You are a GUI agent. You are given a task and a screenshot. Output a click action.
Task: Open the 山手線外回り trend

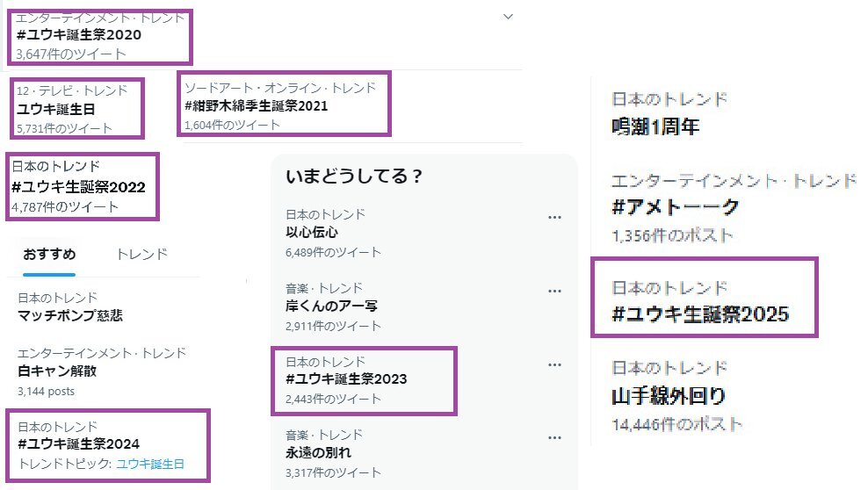pos(669,396)
